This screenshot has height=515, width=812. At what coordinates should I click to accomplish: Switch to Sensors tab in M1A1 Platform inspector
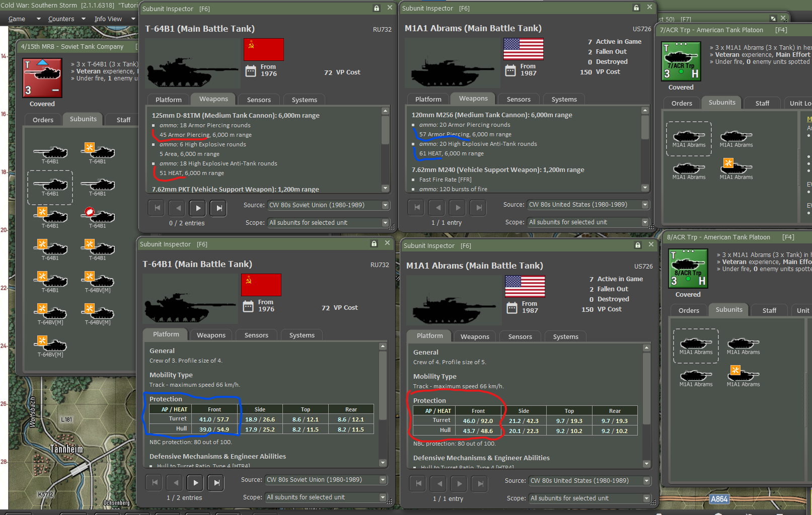click(520, 336)
